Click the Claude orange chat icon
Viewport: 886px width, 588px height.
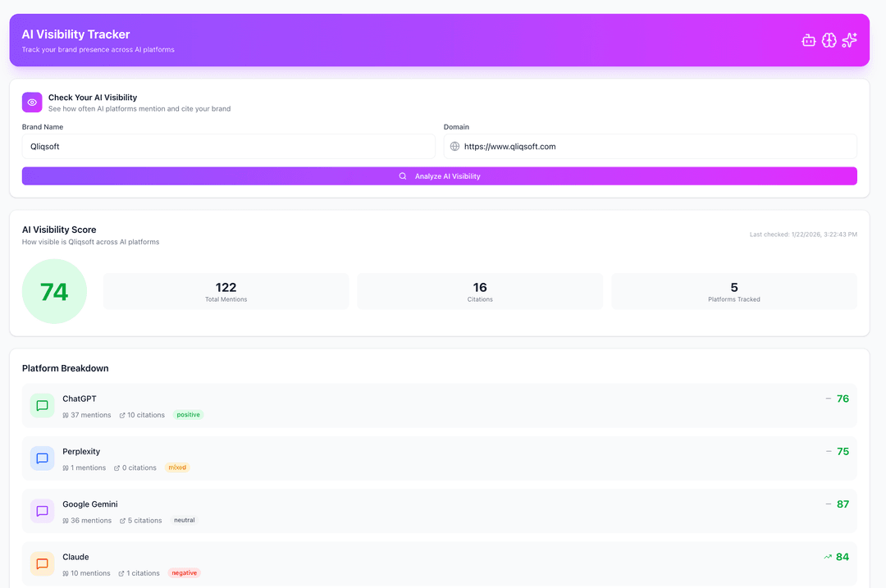coord(43,563)
